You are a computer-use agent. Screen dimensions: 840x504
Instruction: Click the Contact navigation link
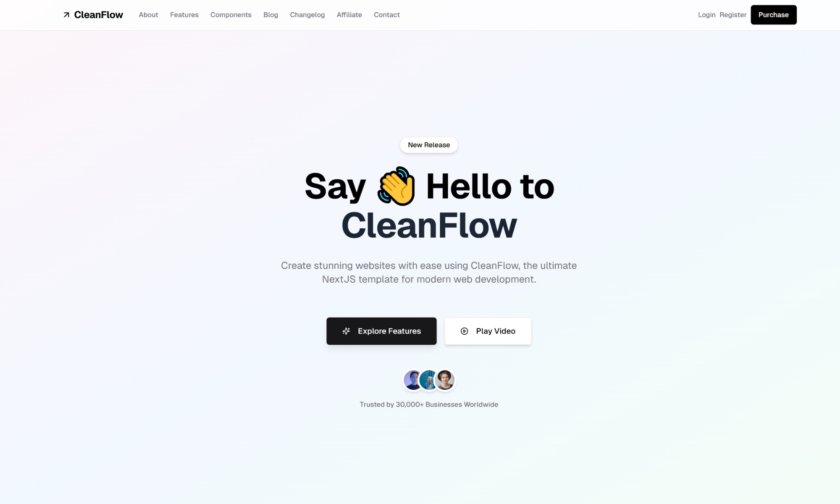386,14
